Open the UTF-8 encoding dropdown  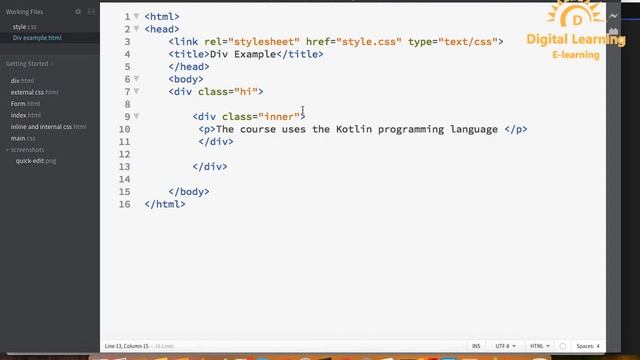click(505, 346)
